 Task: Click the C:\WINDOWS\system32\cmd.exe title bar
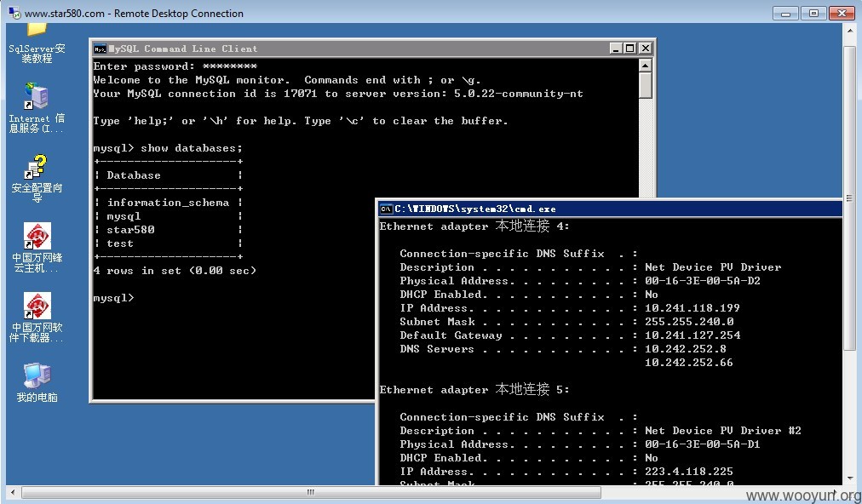pyautogui.click(x=610, y=209)
